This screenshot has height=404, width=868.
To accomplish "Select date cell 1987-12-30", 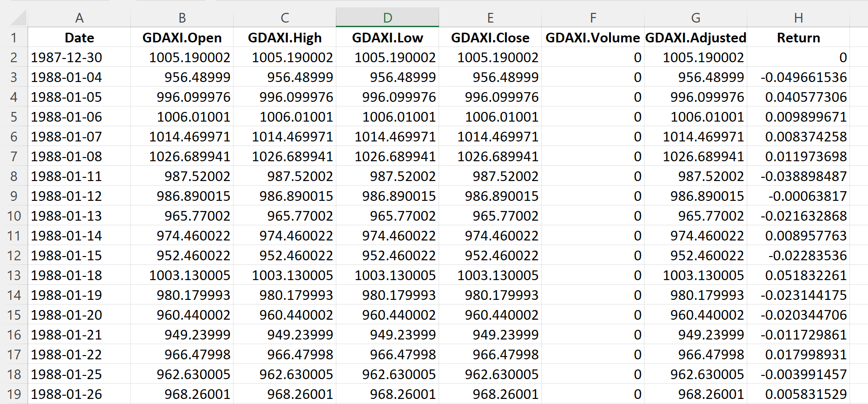I will [x=79, y=57].
